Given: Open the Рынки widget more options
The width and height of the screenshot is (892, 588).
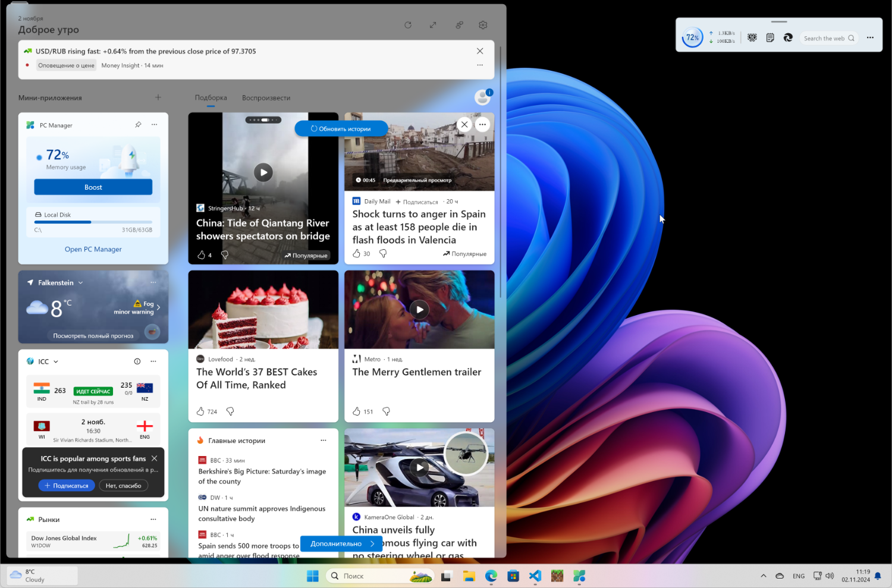Looking at the screenshot, I should coord(153,519).
